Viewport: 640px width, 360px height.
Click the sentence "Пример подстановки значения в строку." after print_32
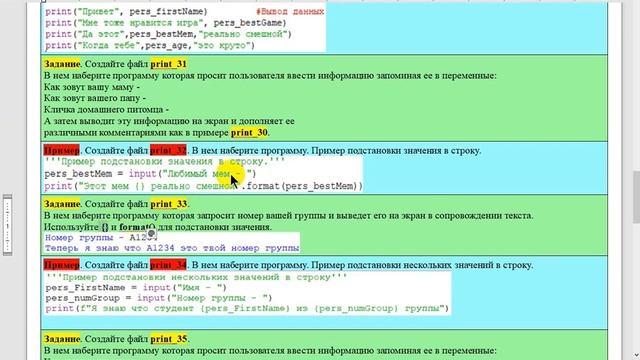click(396, 151)
